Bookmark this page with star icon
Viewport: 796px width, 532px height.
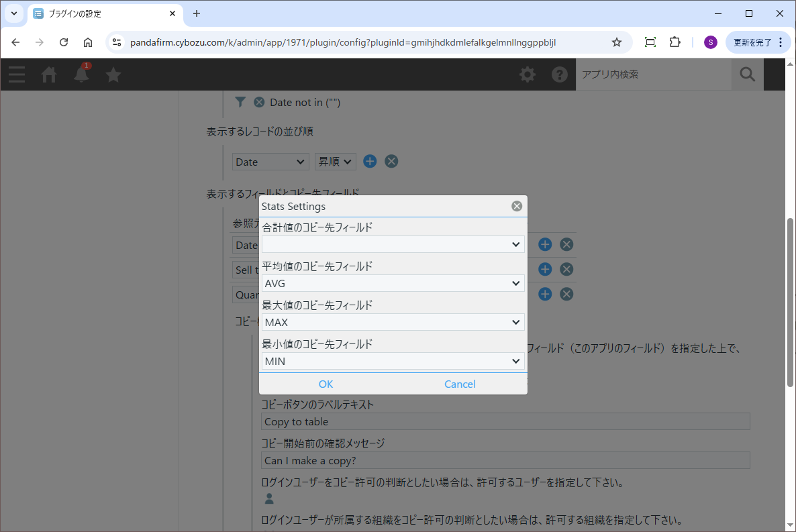click(616, 42)
